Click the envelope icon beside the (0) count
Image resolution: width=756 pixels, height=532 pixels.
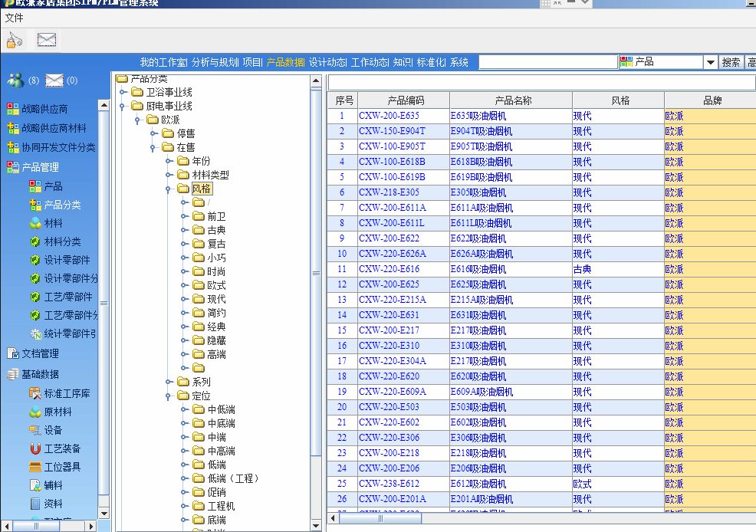click(54, 80)
